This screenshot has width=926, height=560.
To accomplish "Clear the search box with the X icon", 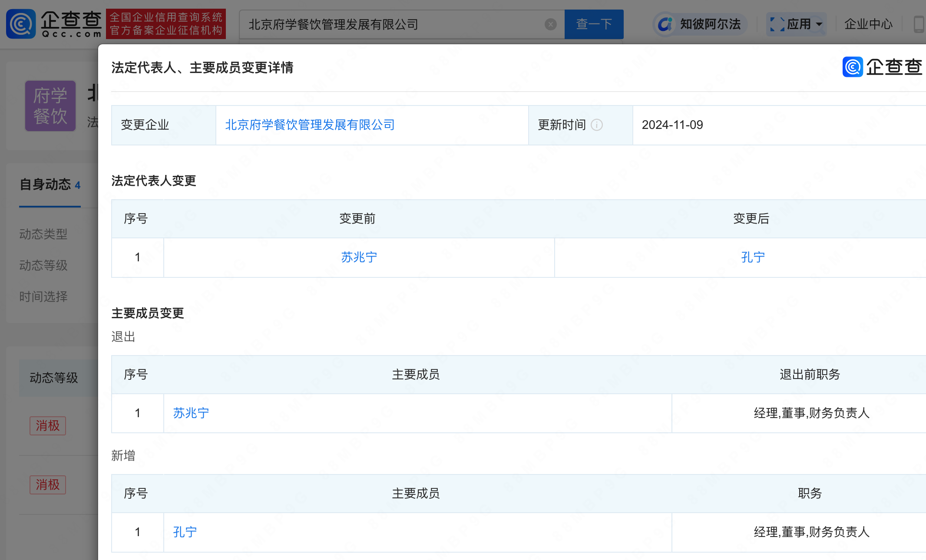I will coord(550,24).
